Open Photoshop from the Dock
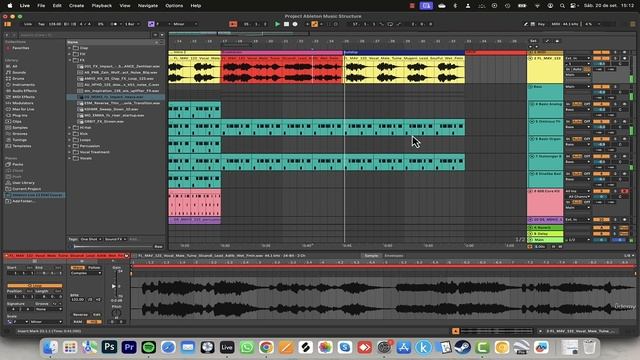 click(109, 347)
